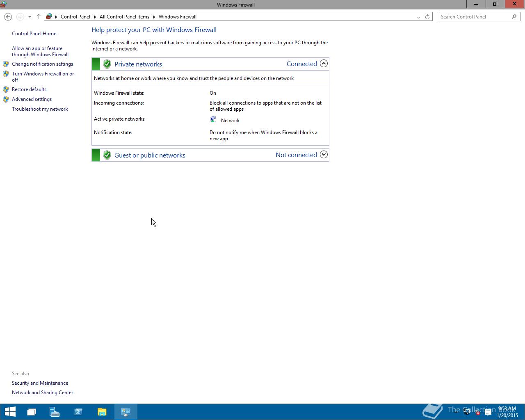Open Change notification settings
This screenshot has height=420, width=525.
pyautogui.click(x=42, y=64)
